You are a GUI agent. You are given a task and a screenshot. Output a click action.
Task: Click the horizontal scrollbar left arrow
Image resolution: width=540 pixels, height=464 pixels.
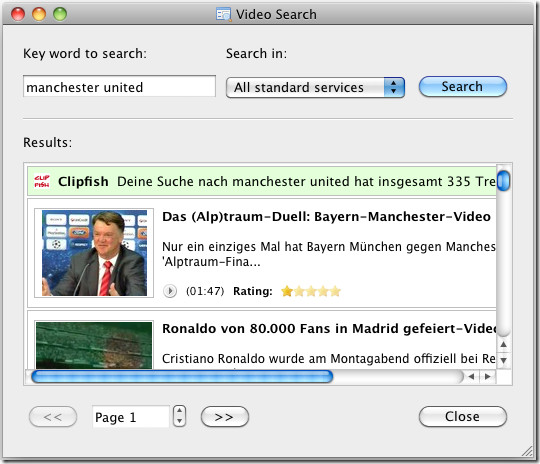point(471,377)
